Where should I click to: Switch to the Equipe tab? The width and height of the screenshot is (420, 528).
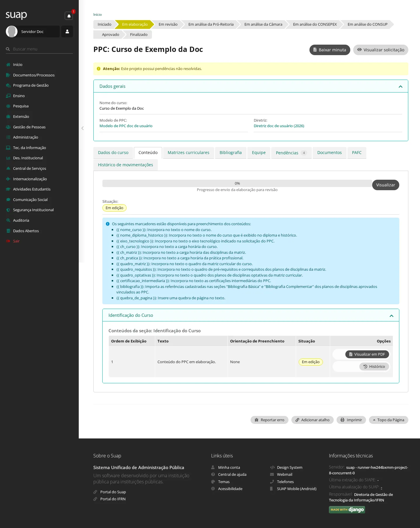(259, 153)
